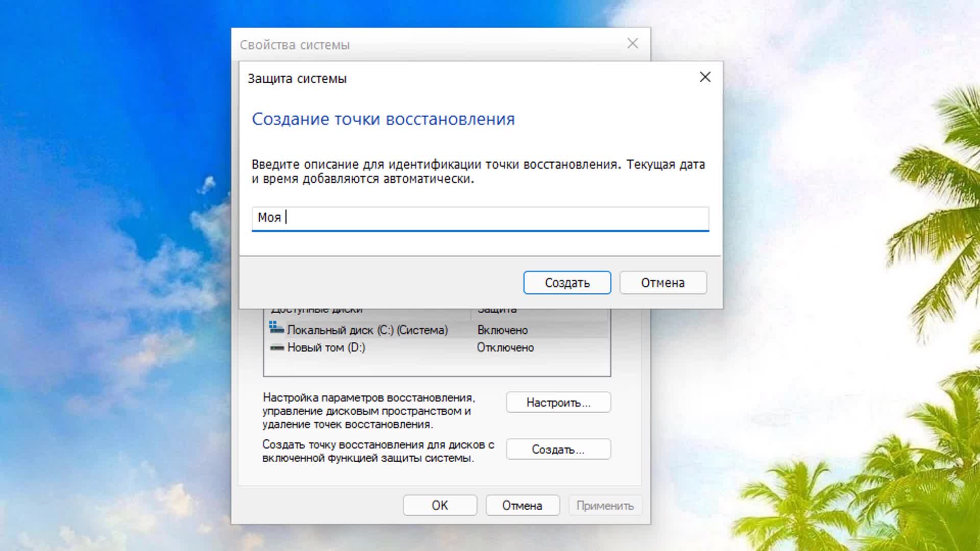Select the Новый том (D:) row
The image size is (980, 551).
[x=326, y=347]
